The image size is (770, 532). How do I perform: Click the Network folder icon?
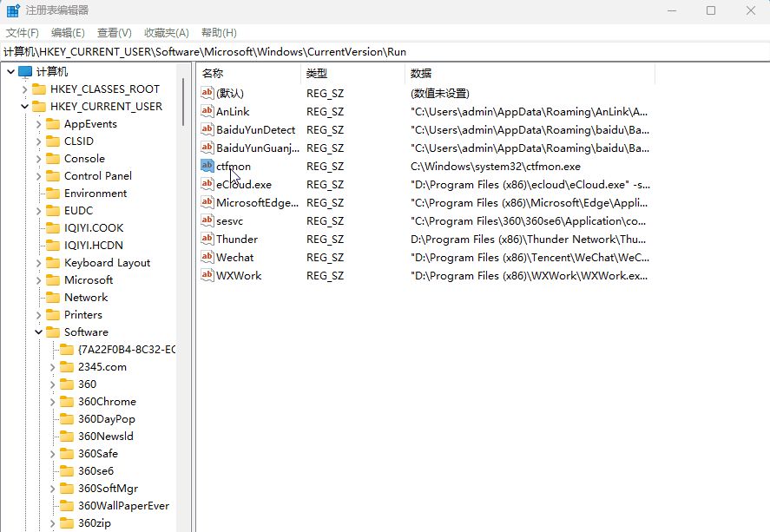click(53, 298)
